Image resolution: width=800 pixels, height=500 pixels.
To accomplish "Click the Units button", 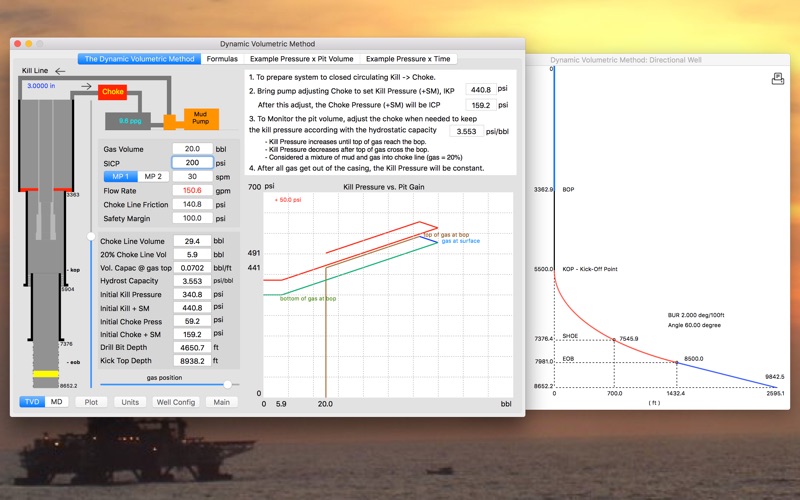I will pyautogui.click(x=130, y=402).
